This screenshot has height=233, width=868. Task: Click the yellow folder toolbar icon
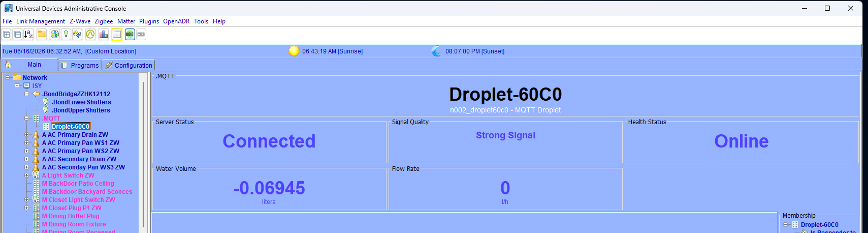[x=42, y=34]
